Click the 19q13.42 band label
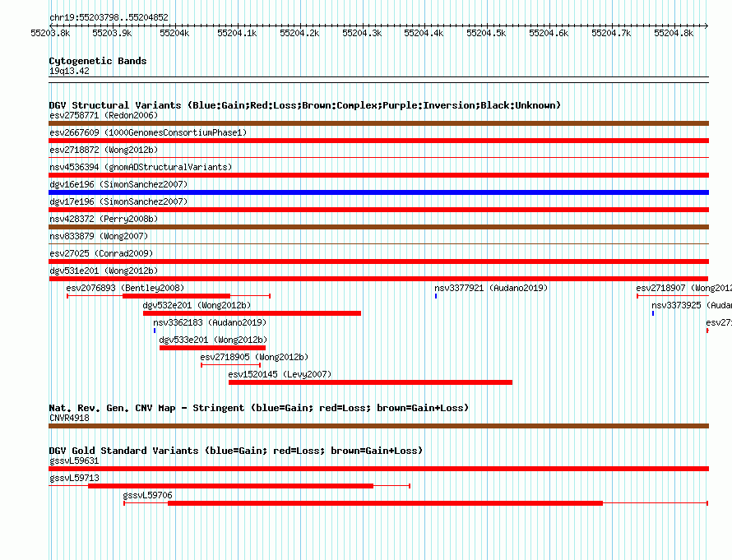 (69, 71)
